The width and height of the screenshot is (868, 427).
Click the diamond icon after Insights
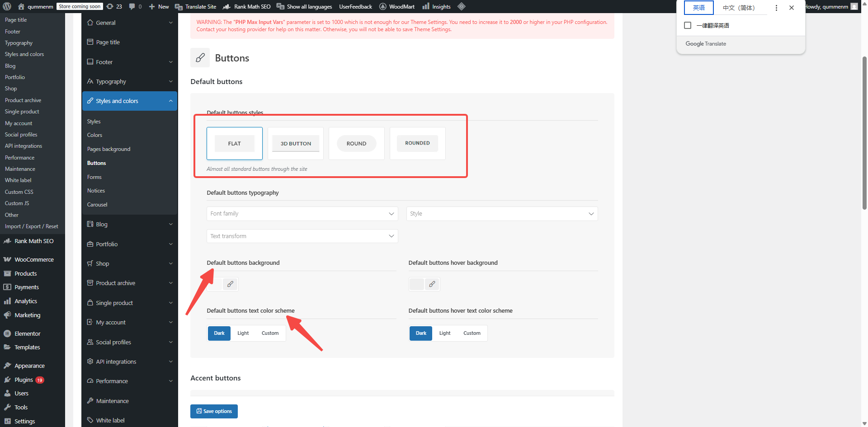[461, 6]
